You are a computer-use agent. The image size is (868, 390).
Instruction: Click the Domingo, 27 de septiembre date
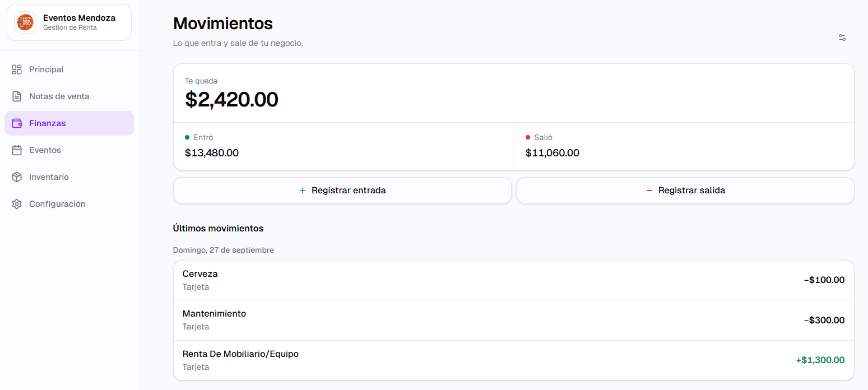224,250
